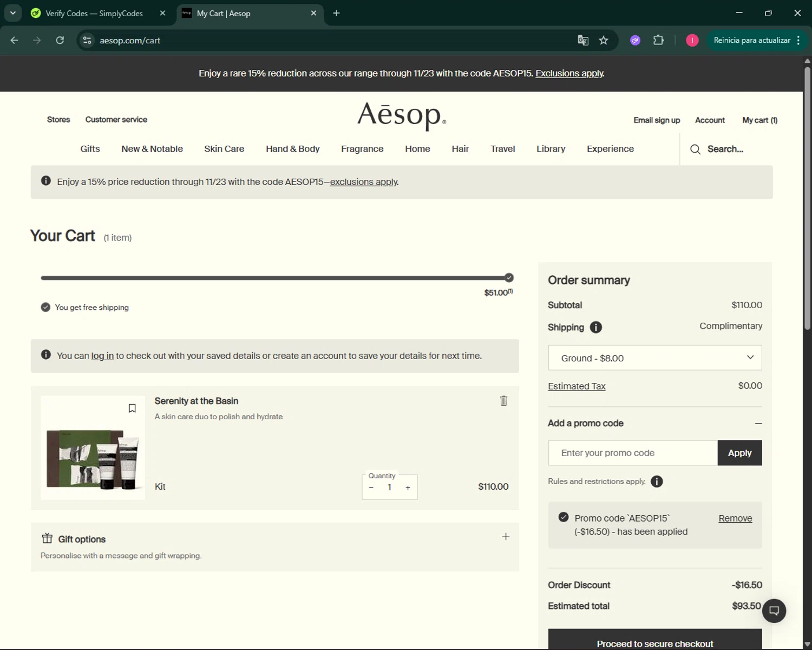
Task: Click the search magnifying glass icon
Action: point(695,149)
